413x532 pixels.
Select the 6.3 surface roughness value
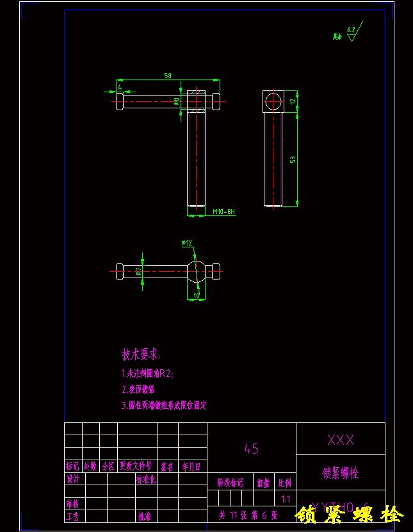click(351, 30)
